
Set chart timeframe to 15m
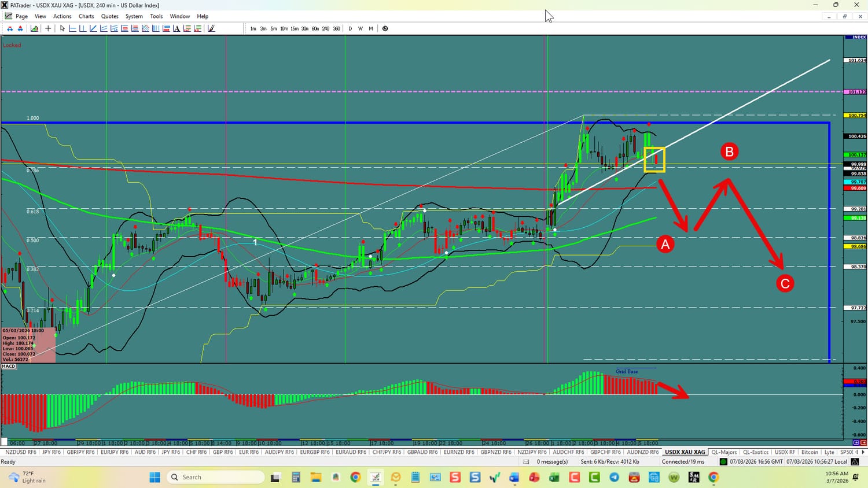click(x=295, y=28)
